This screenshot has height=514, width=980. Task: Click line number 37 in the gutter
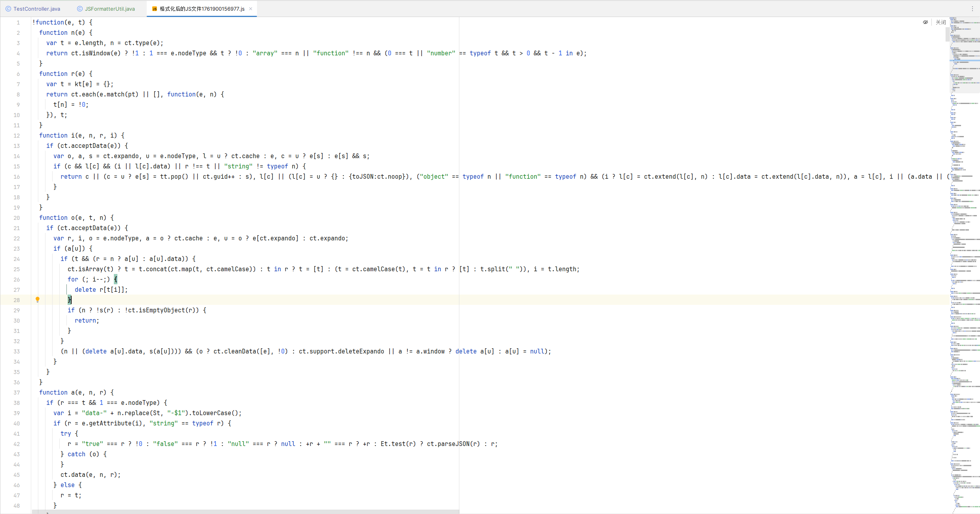pyautogui.click(x=17, y=393)
